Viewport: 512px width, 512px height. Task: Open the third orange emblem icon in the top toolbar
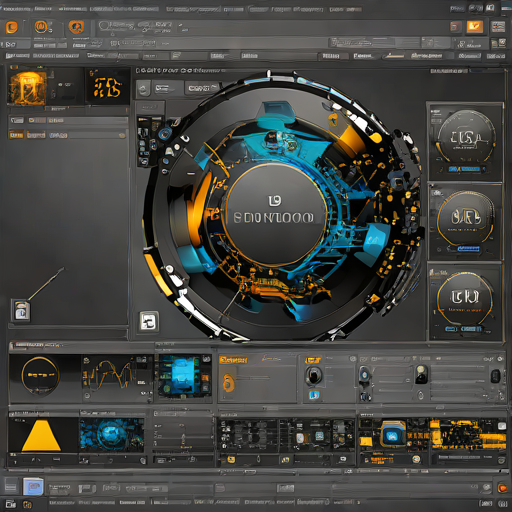click(x=76, y=27)
